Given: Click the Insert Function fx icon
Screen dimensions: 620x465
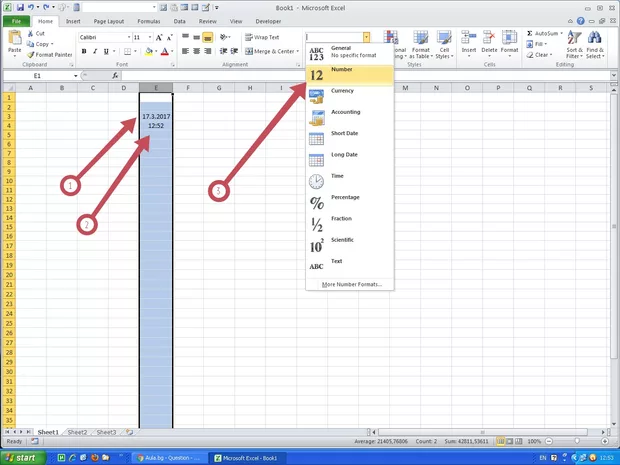Looking at the screenshot, I should click(115, 76).
